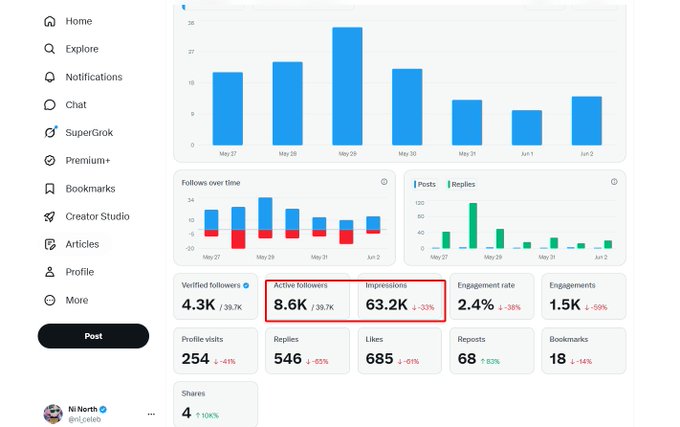
Task: Click the tallest green Replies bar
Action: coord(473,226)
